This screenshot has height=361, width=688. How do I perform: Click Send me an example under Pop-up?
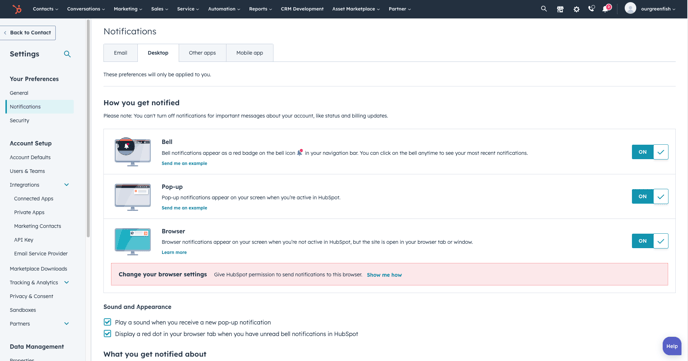(x=184, y=208)
